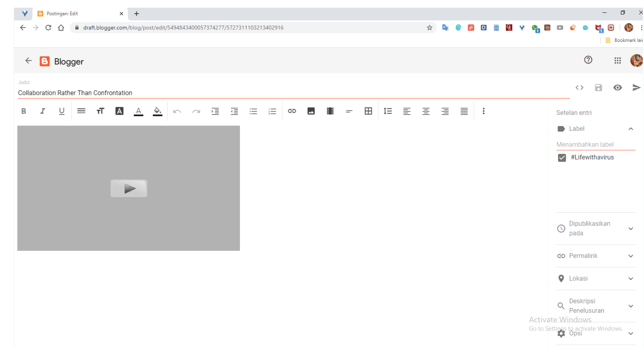Click the insert video icon

point(330,111)
